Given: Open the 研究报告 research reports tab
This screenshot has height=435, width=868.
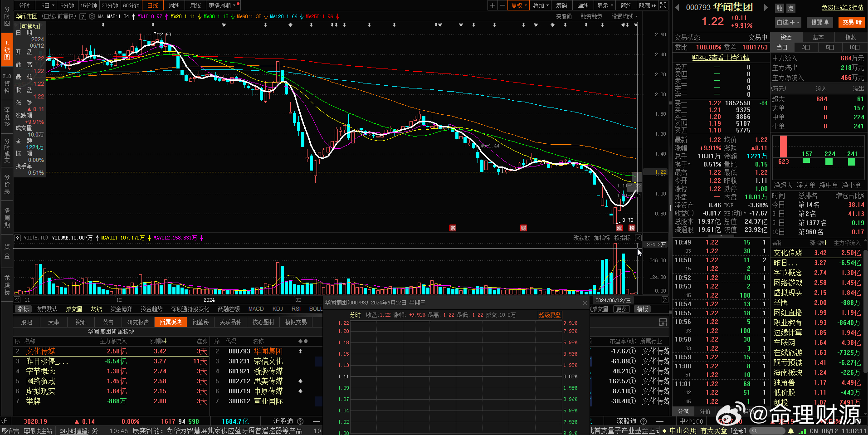Looking at the screenshot, I should pos(138,322).
